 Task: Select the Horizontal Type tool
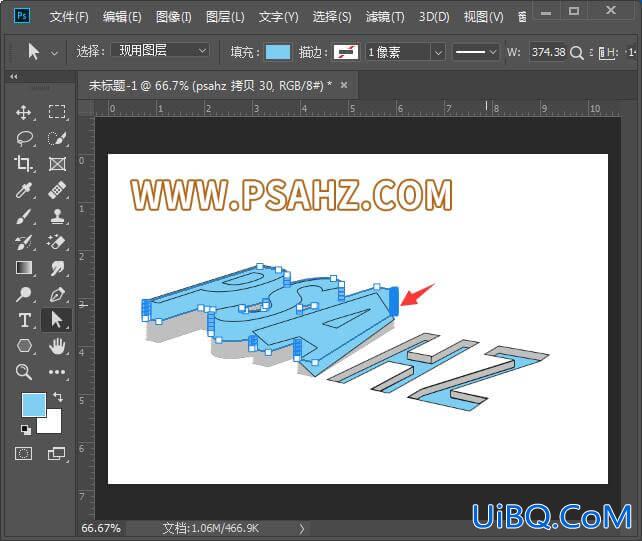24,320
